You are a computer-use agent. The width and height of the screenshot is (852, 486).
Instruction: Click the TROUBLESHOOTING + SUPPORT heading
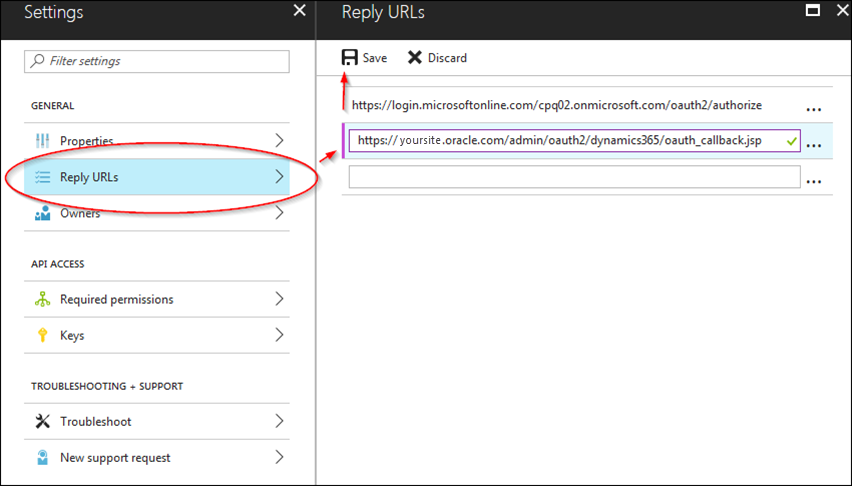(x=107, y=387)
